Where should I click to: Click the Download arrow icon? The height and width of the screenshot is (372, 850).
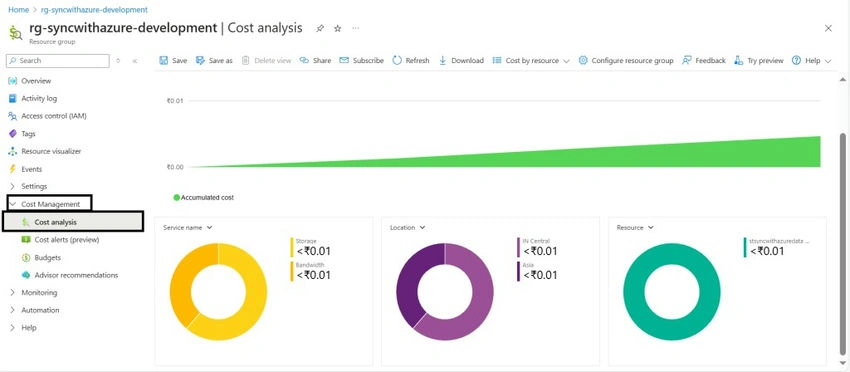pos(442,61)
